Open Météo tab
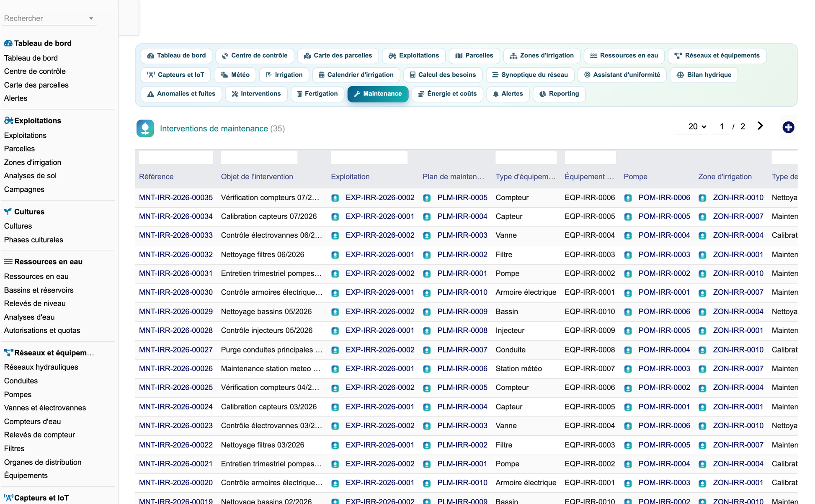Image resolution: width=815 pixels, height=504 pixels. click(235, 75)
